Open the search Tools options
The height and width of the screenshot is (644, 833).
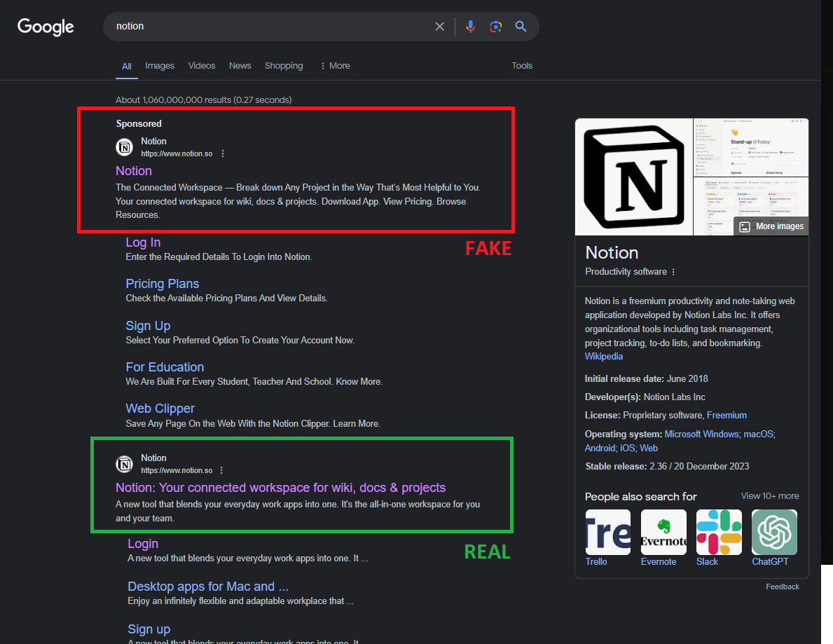click(x=522, y=66)
